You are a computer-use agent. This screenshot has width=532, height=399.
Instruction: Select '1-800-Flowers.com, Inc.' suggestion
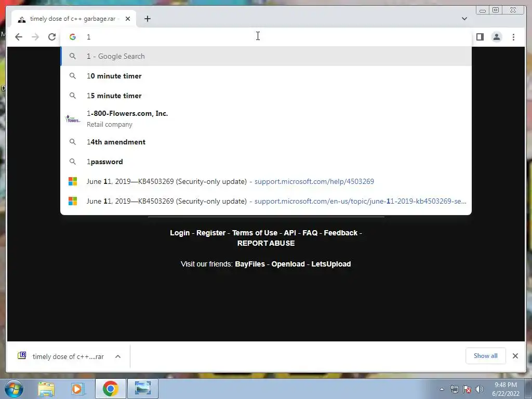pos(265,119)
